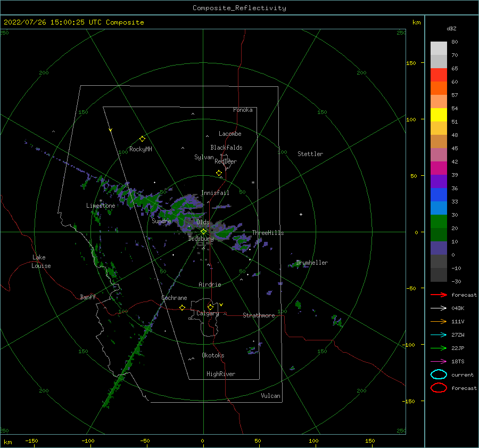Click the 51 dBZ yellow color swatch
This screenshot has height=448, width=479.
point(439,115)
